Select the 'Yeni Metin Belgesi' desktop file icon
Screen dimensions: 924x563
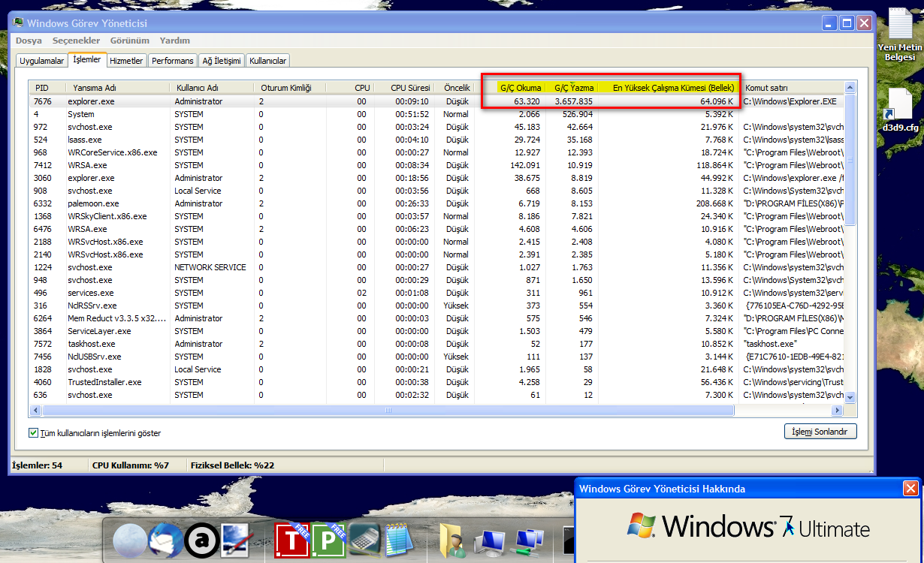point(900,35)
